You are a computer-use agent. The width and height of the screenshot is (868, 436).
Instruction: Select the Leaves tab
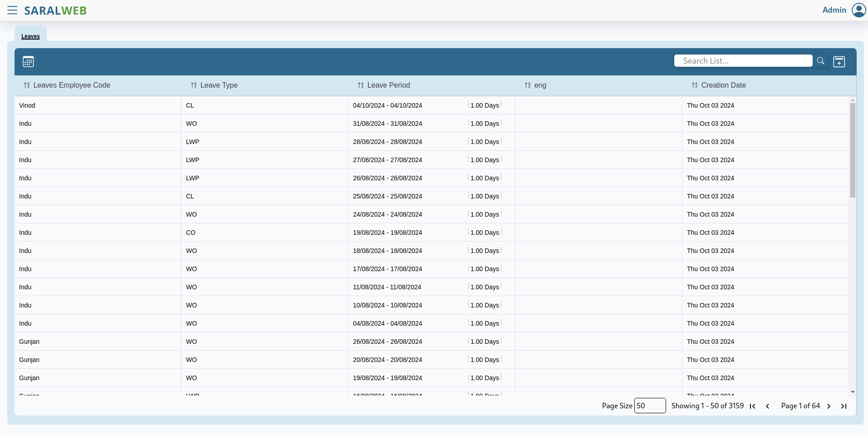[x=30, y=36]
